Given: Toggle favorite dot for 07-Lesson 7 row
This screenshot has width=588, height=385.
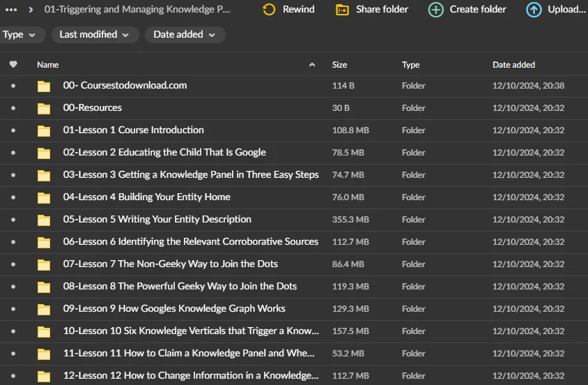Looking at the screenshot, I should (x=13, y=264).
